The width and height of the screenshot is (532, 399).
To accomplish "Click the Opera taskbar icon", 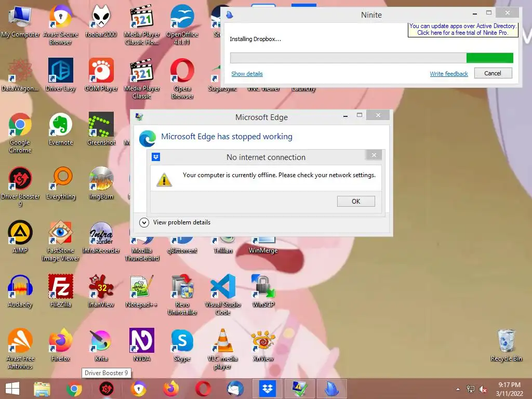I will 203,389.
